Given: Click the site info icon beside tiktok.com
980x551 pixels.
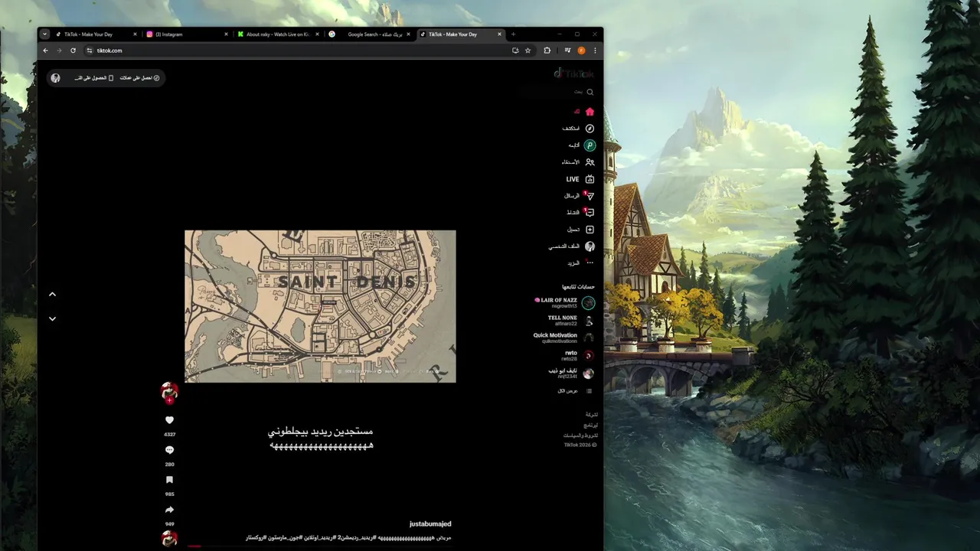Looking at the screenshot, I should click(90, 51).
